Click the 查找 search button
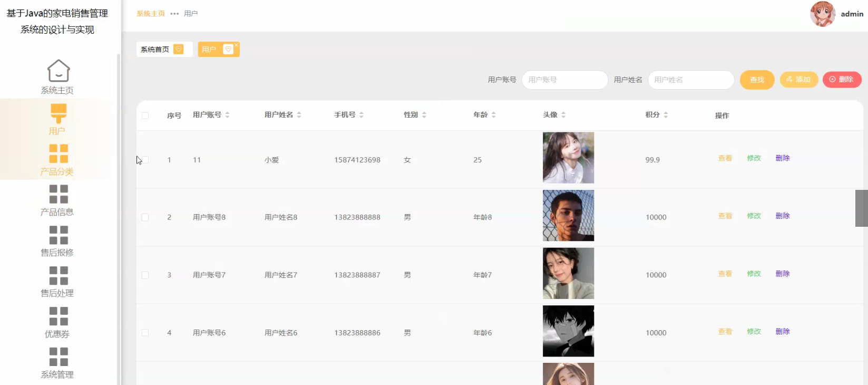Screen dimensions: 868x385 (757, 80)
